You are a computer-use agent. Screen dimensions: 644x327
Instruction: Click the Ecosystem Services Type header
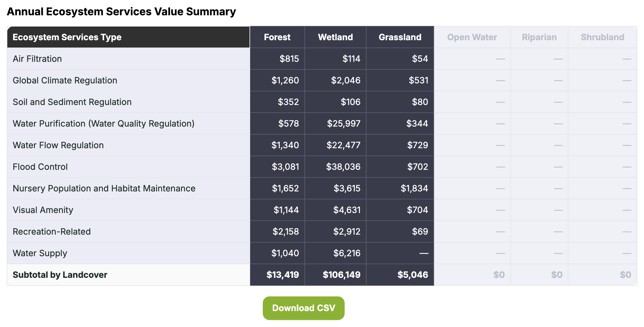tap(128, 37)
